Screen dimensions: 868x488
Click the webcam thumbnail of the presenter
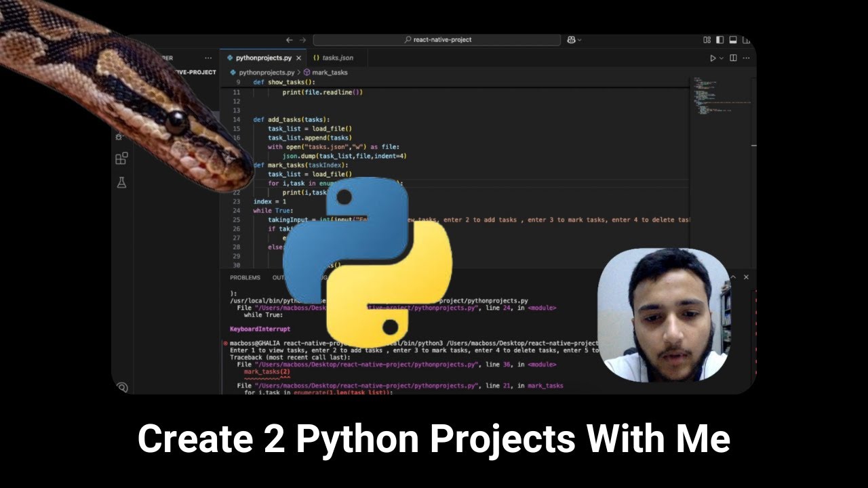click(x=664, y=316)
